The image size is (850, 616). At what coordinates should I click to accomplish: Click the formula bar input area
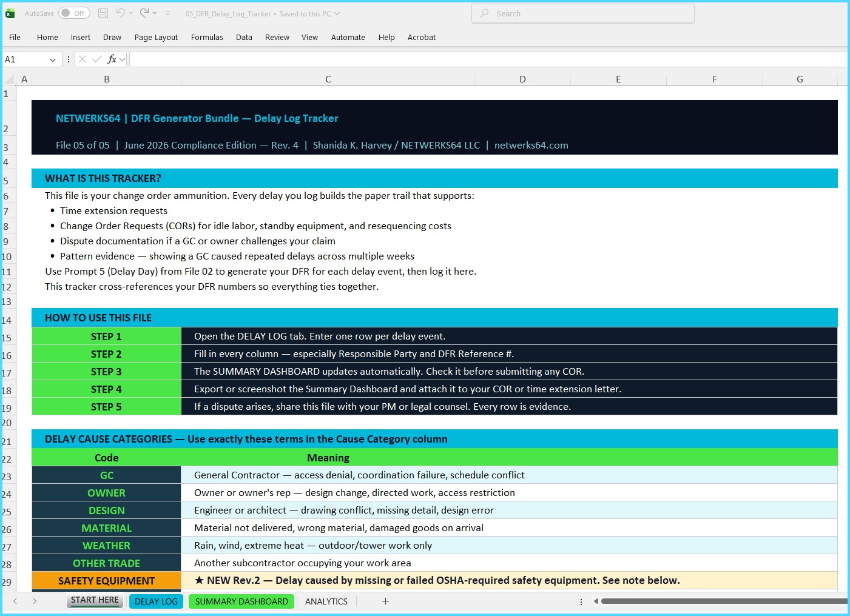488,59
